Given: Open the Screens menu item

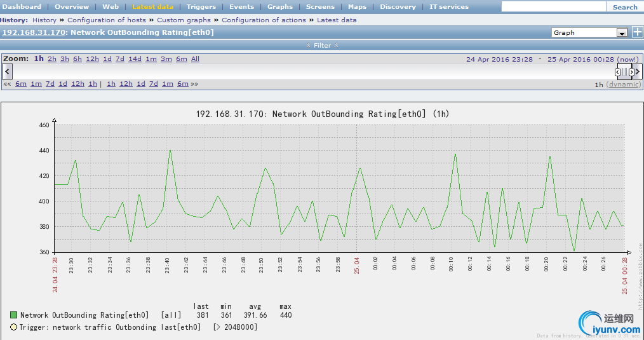Looking at the screenshot, I should click(320, 6).
